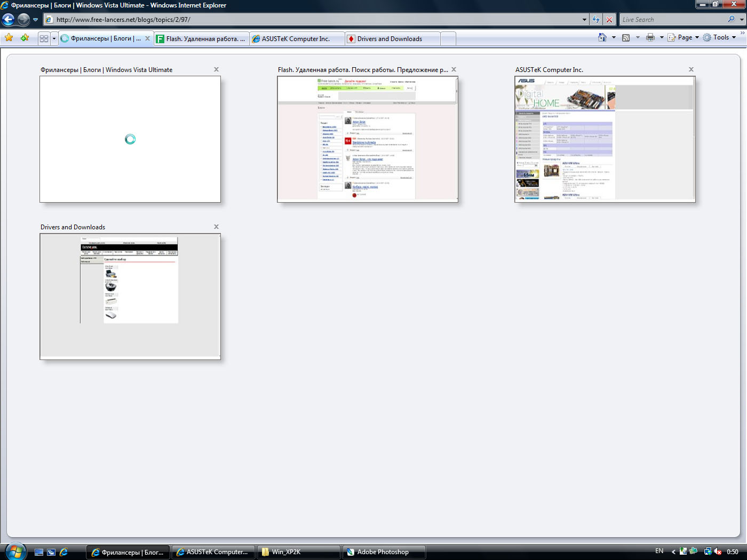
Task: Click the address bar URL field
Action: point(312,20)
